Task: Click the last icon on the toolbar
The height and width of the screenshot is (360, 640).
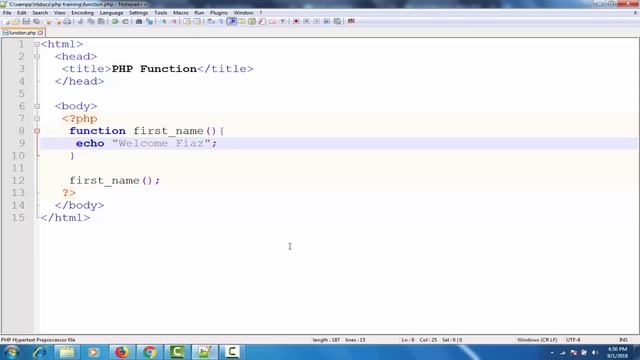Action: pyautogui.click(x=351, y=21)
